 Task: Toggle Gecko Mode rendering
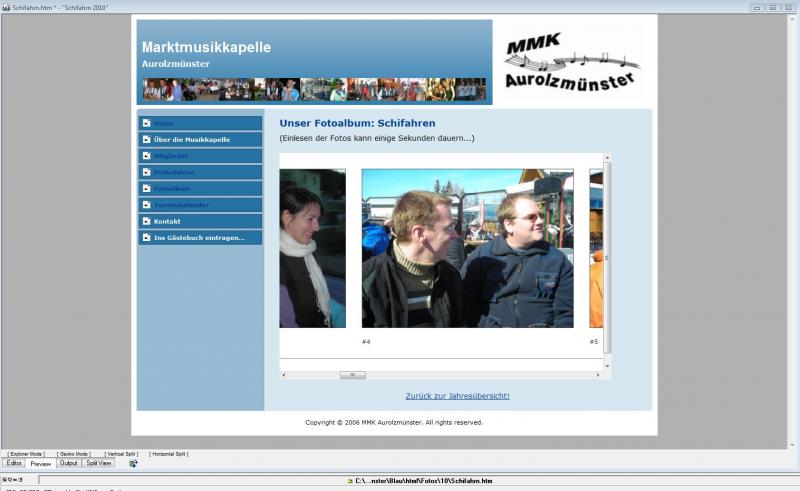click(x=73, y=454)
